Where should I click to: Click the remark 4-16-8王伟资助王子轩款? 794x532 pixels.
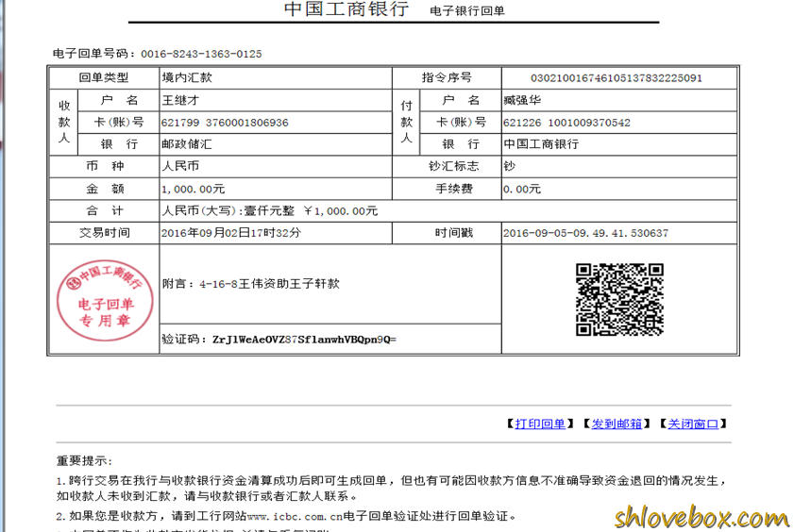[269, 284]
